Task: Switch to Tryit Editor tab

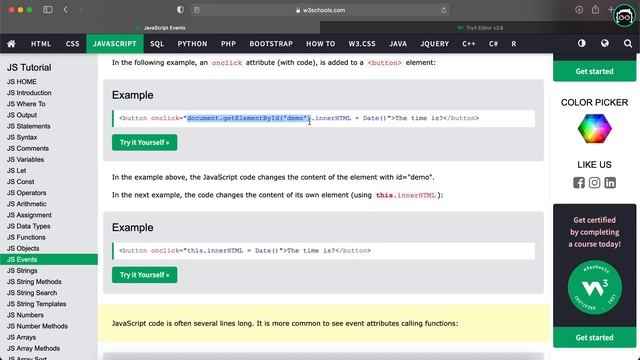Action: 480,28
